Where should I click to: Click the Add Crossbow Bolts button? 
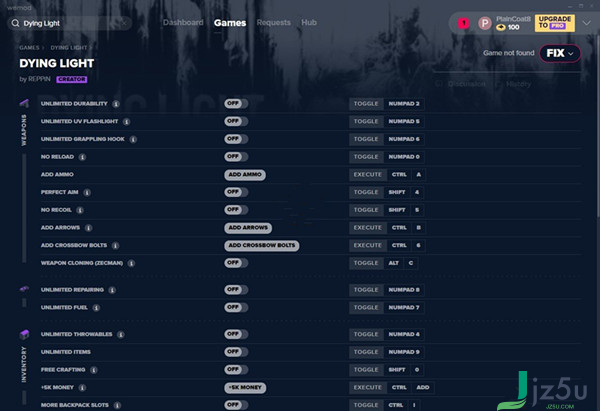(x=262, y=245)
